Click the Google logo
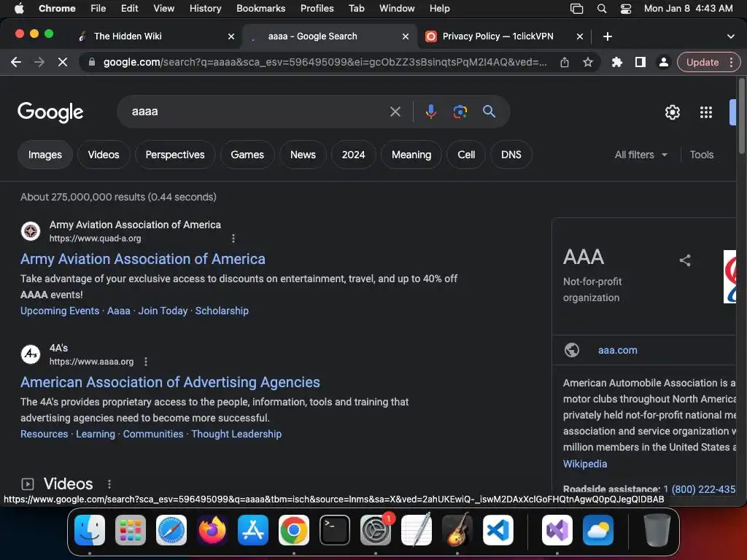Viewport: 747px width, 560px height. click(50, 112)
